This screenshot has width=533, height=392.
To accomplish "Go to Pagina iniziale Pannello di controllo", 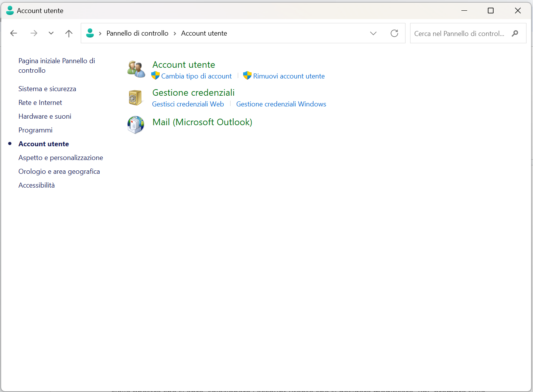I will (56, 65).
